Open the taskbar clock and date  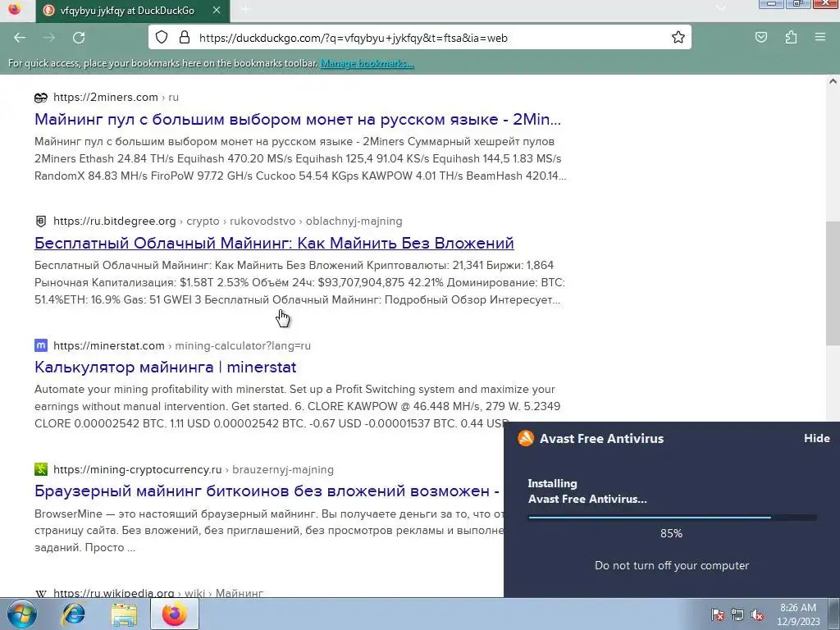[798, 614]
